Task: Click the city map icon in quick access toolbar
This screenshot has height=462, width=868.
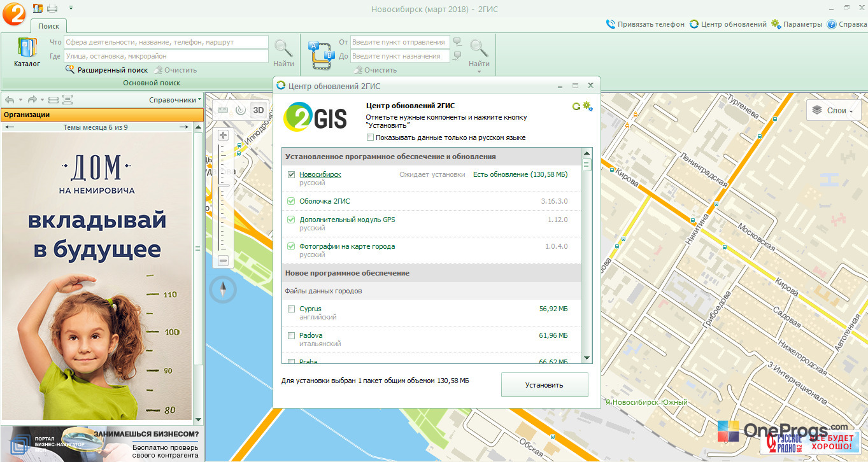Action: pos(38,8)
